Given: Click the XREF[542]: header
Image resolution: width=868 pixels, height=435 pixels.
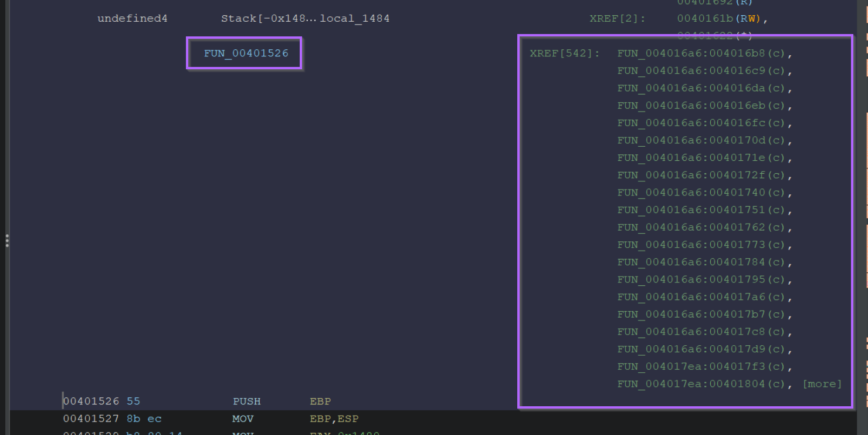Looking at the screenshot, I should [x=565, y=53].
